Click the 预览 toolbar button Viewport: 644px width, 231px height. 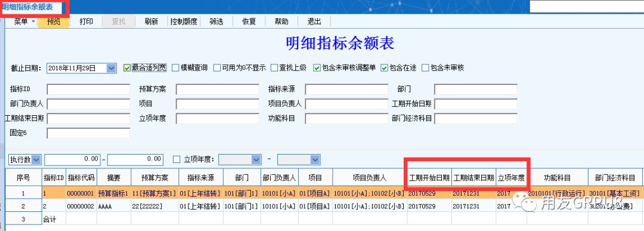54,21
